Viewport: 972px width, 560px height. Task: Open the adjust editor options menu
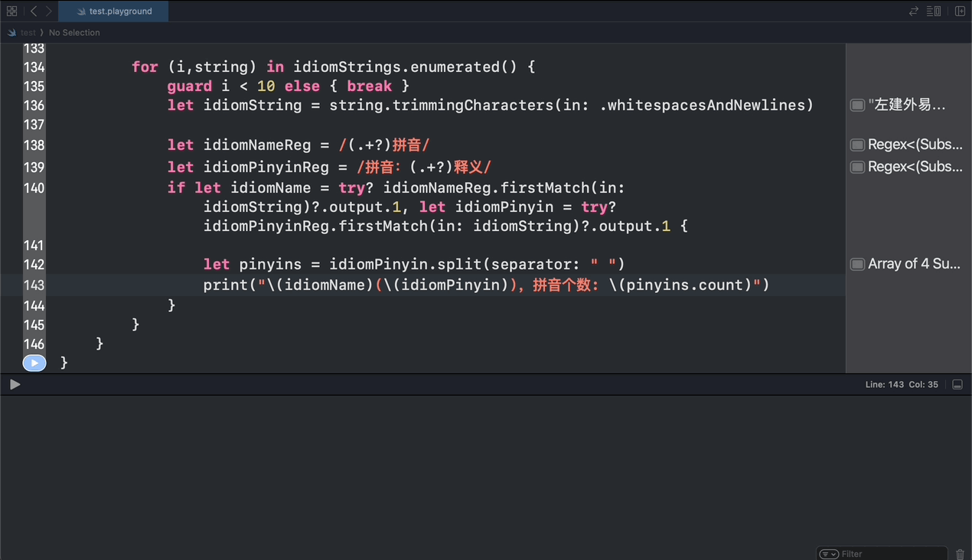click(934, 11)
